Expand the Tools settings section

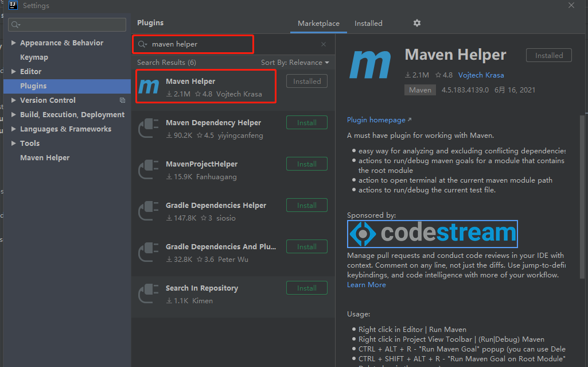coord(14,144)
